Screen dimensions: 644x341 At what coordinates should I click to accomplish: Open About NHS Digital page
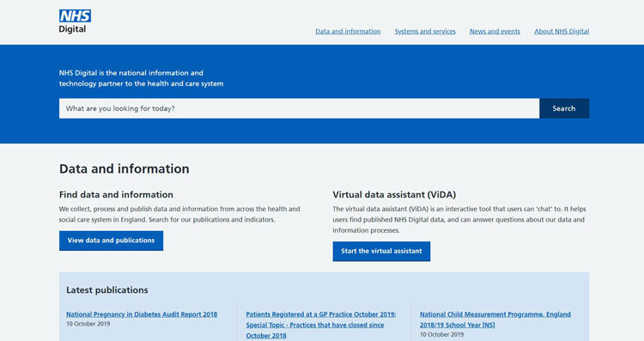[562, 31]
